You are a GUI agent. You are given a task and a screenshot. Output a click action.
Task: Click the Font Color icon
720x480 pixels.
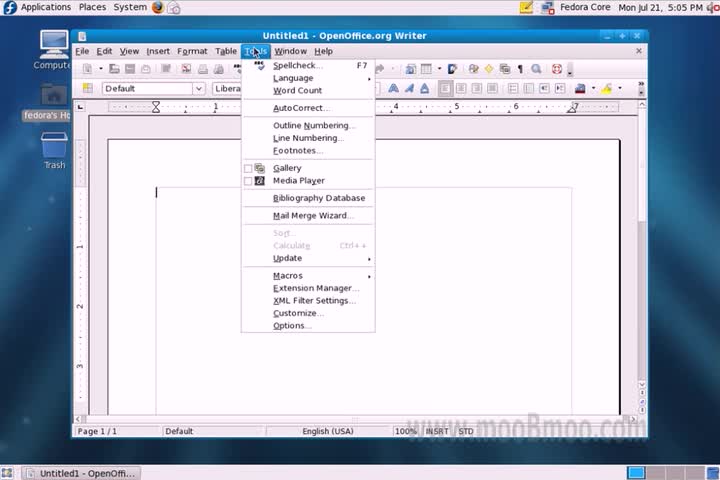click(x=580, y=88)
